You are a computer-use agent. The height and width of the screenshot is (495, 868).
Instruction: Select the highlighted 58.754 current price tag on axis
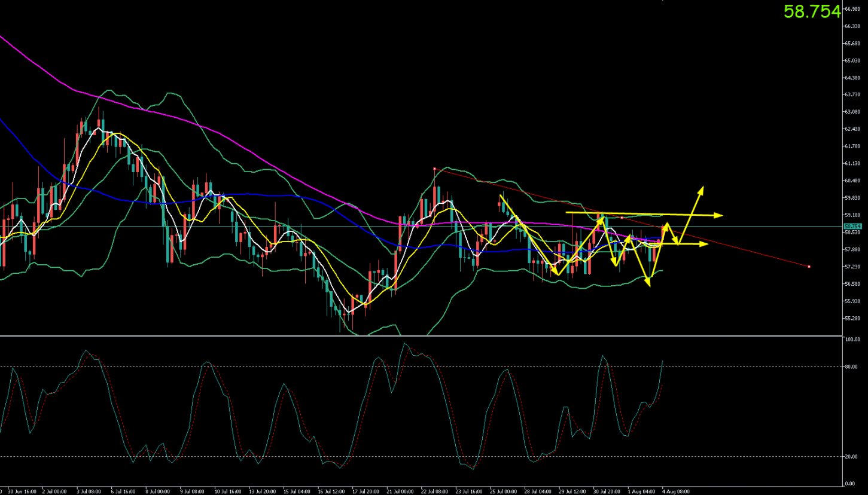coord(852,227)
